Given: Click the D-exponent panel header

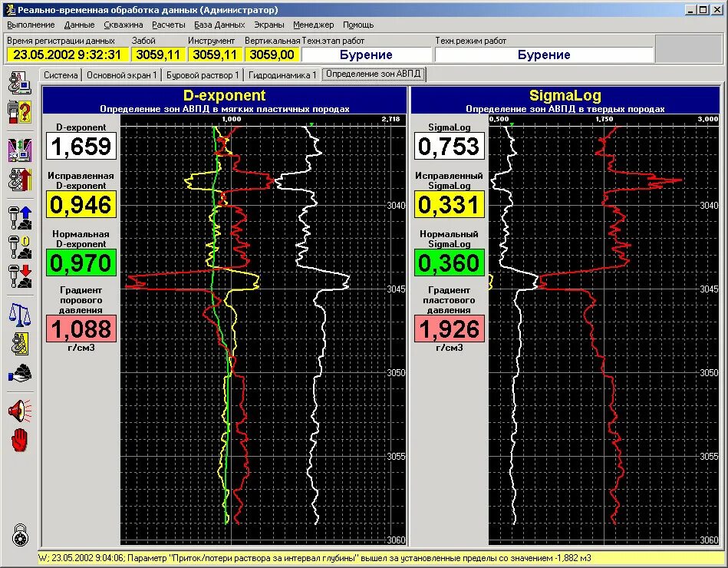Looking at the screenshot, I should coord(225,101).
